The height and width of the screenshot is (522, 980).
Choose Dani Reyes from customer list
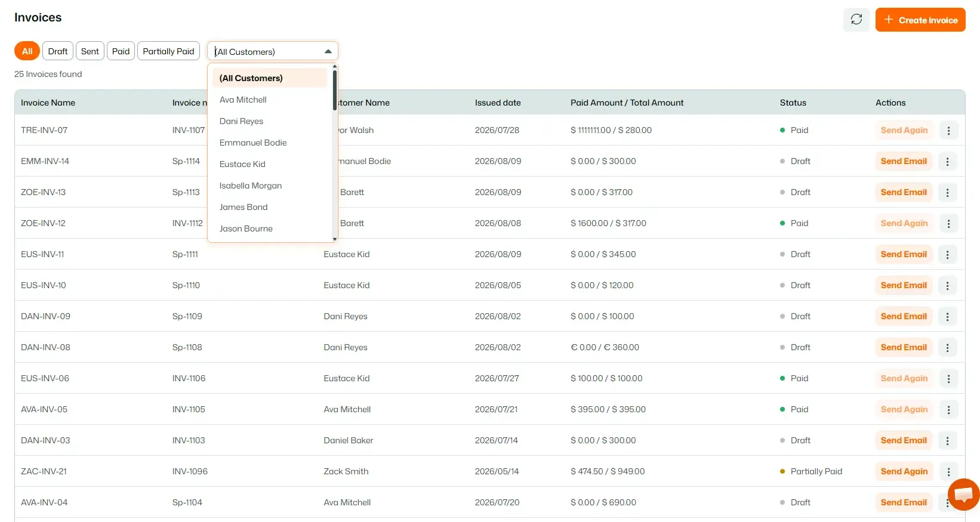[270, 121]
